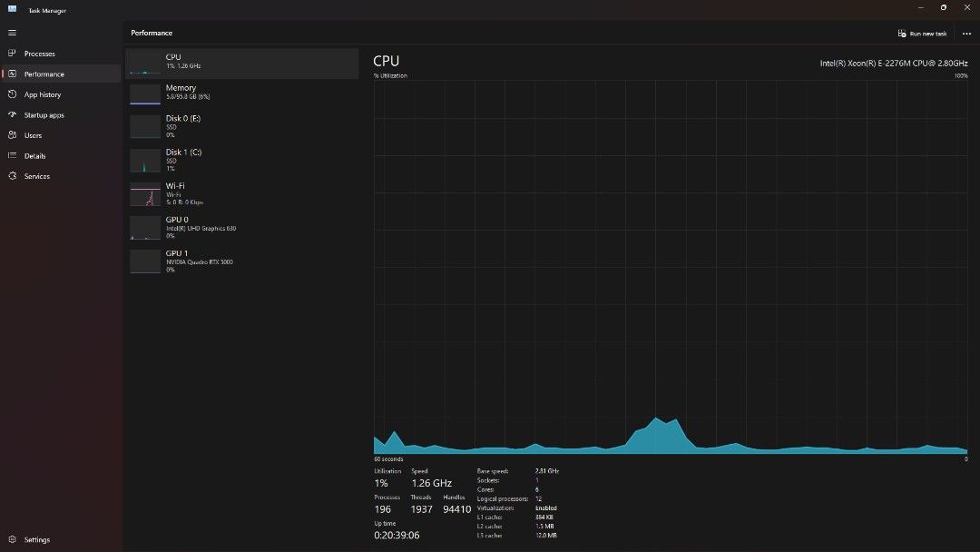Click the Services gear icon
The width and height of the screenshot is (980, 552).
[x=12, y=176]
